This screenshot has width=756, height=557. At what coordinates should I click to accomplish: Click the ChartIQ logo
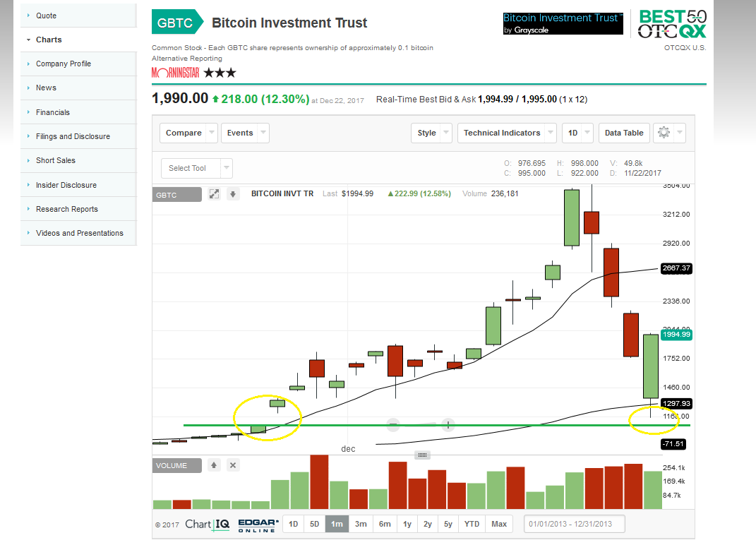click(x=208, y=525)
